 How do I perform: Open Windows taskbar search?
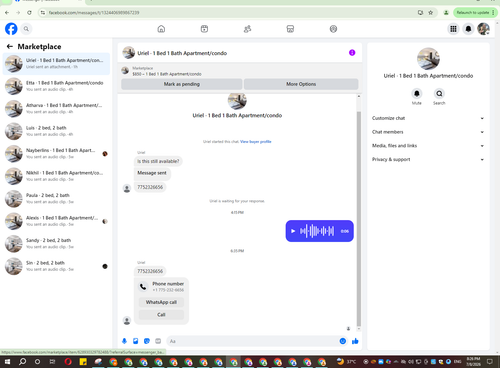(22, 362)
